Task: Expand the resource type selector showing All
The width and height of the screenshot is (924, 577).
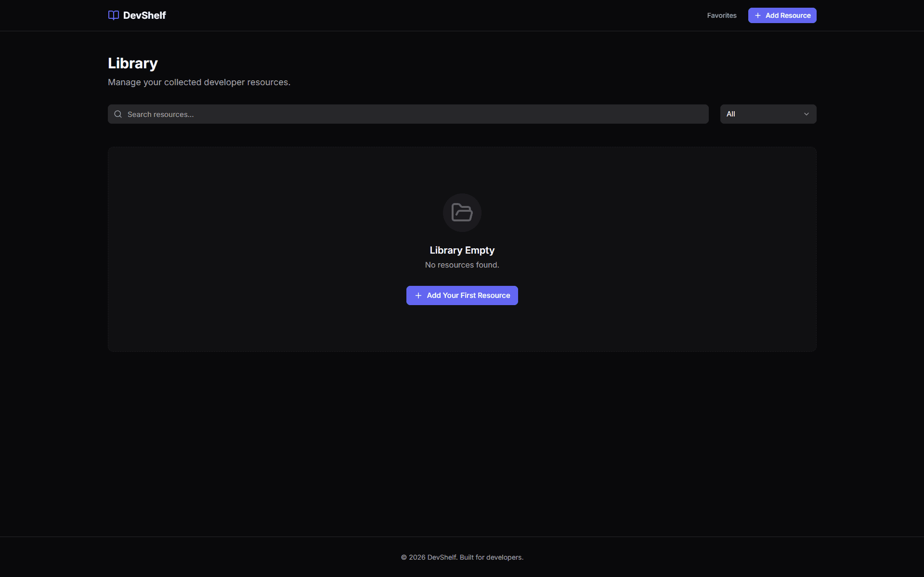Action: [x=768, y=114]
